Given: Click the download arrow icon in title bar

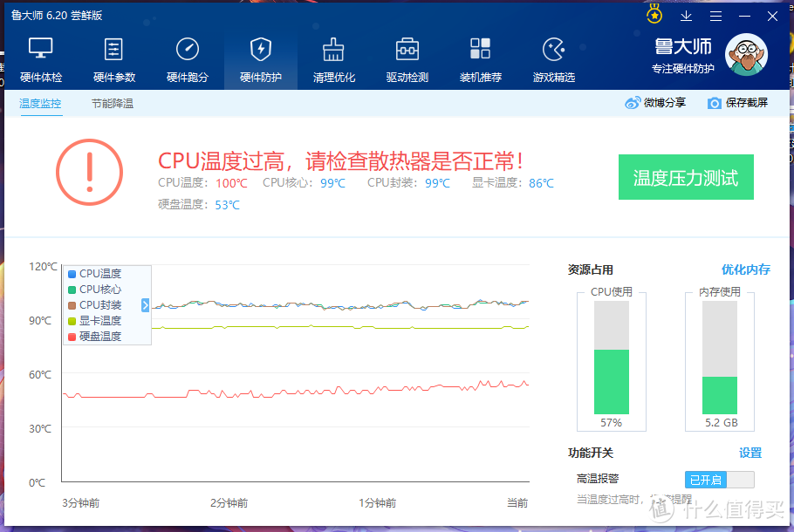Looking at the screenshot, I should point(687,16).
